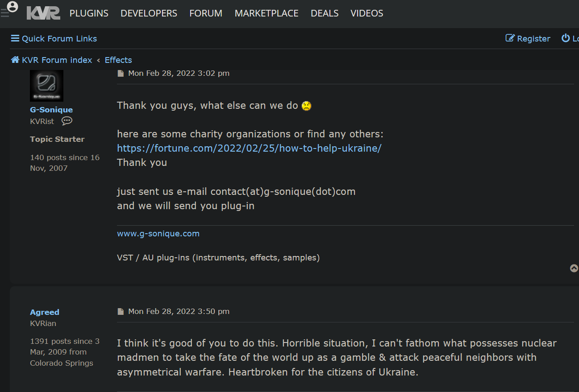Viewport: 579px width, 392px height.
Task: Click the Logout power icon
Action: click(566, 38)
